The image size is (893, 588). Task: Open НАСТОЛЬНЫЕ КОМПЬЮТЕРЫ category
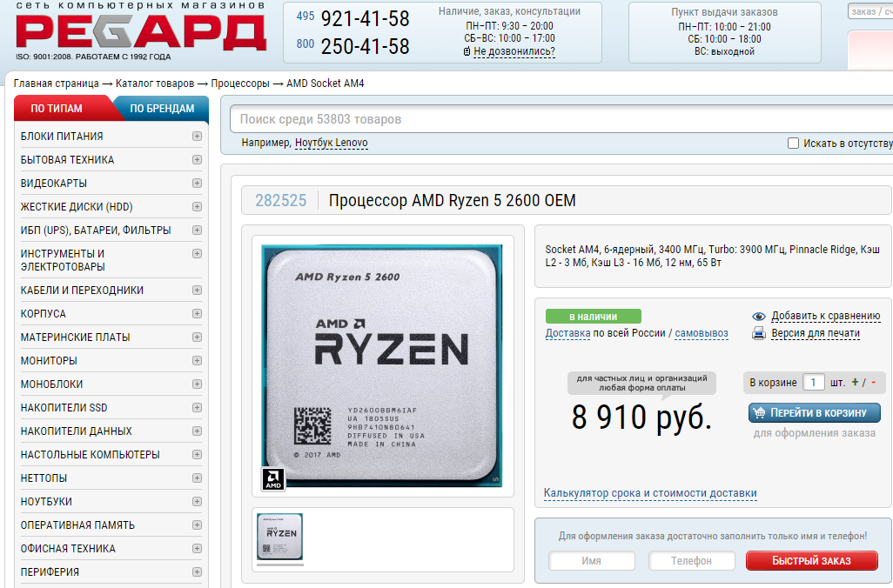90,455
